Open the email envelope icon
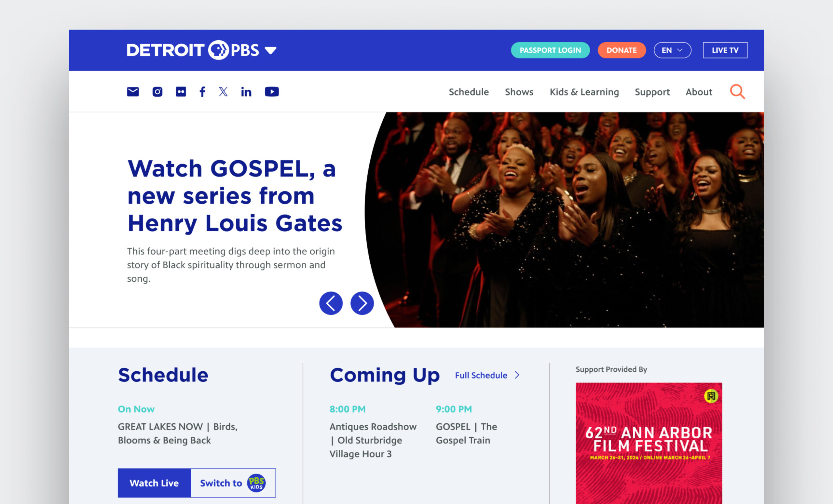Image resolution: width=833 pixels, height=504 pixels. click(133, 92)
